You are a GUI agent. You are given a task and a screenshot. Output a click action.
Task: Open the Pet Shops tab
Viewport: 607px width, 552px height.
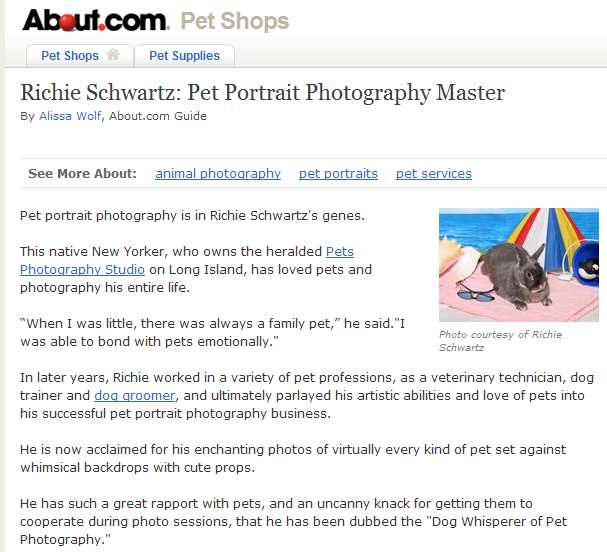click(x=70, y=56)
